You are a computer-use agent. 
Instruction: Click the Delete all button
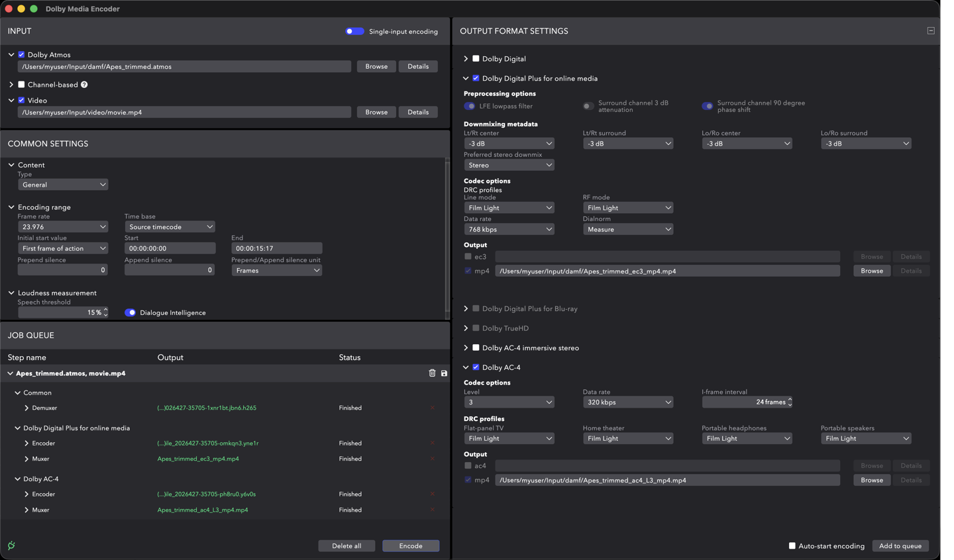pyautogui.click(x=346, y=546)
